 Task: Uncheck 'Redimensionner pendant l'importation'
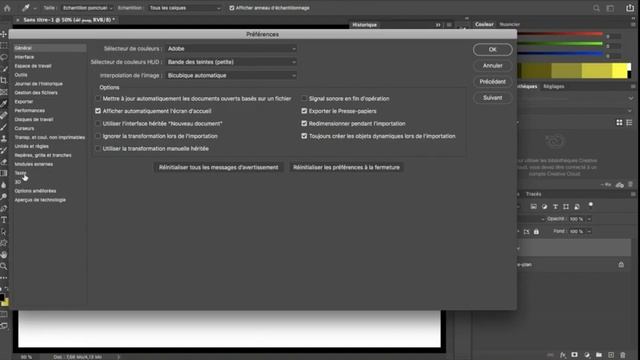click(x=304, y=123)
